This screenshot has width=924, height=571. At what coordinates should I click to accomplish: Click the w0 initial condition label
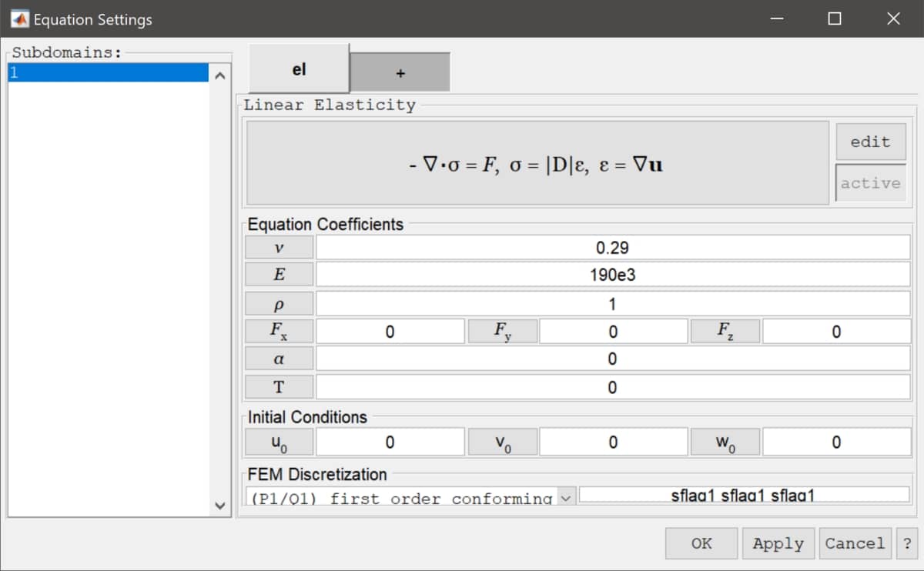coord(725,442)
